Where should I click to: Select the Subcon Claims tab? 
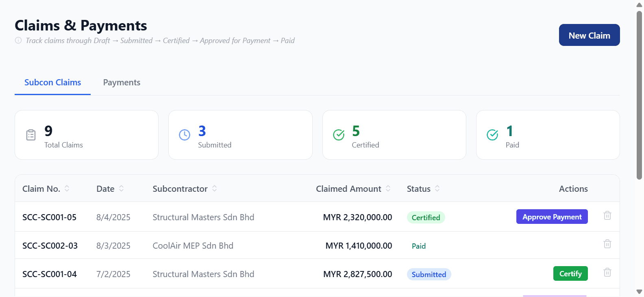tap(53, 82)
